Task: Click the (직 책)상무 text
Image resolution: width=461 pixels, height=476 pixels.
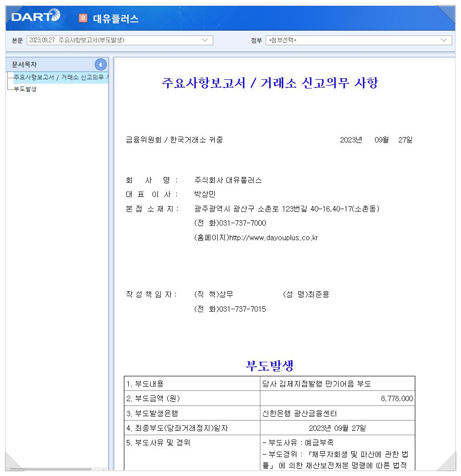Action: tap(214, 294)
